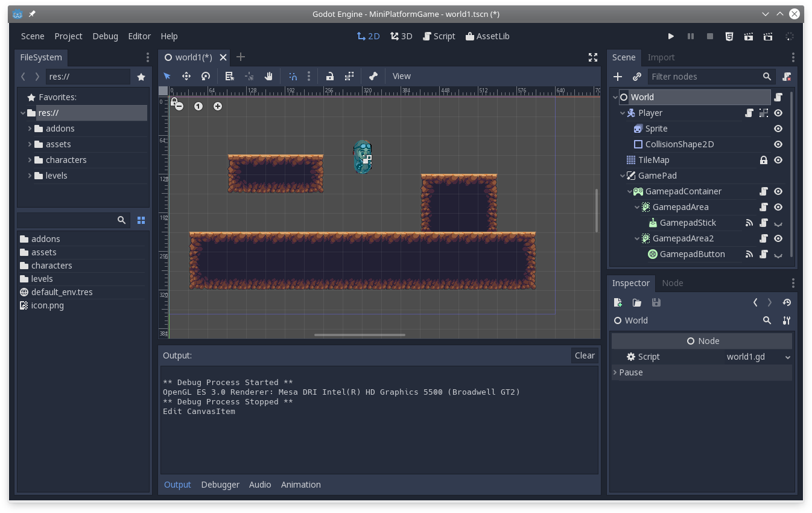Hide the TileMap node with eye icon
This screenshot has width=812, height=513.
tap(778, 160)
